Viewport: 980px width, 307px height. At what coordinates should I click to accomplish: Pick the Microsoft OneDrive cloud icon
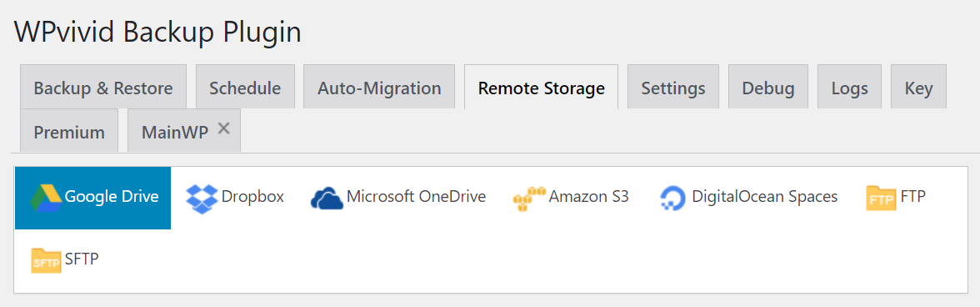(327, 199)
